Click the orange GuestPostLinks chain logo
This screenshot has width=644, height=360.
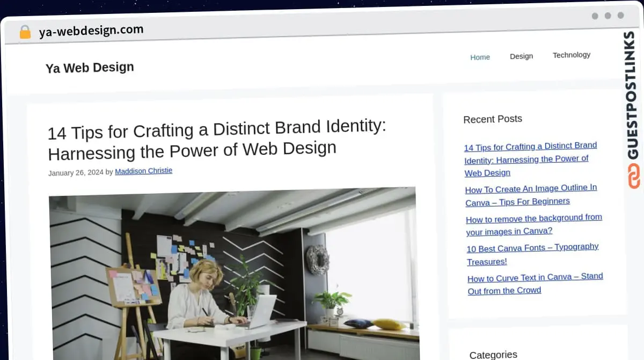click(x=634, y=176)
